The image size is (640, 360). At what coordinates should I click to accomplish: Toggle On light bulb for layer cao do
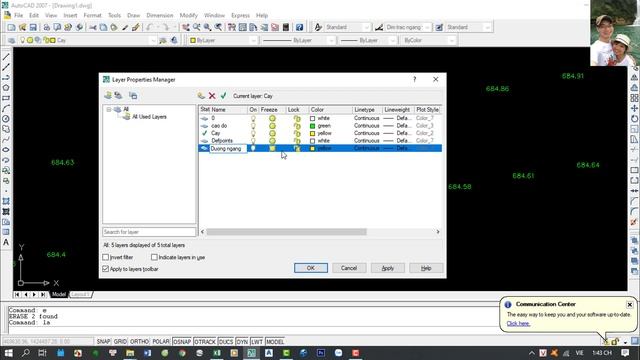point(253,126)
